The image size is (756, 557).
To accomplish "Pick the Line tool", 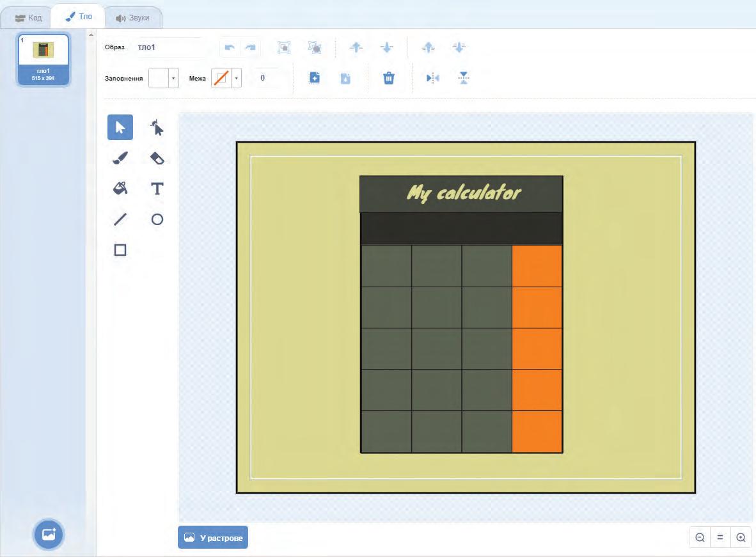I will tap(120, 219).
